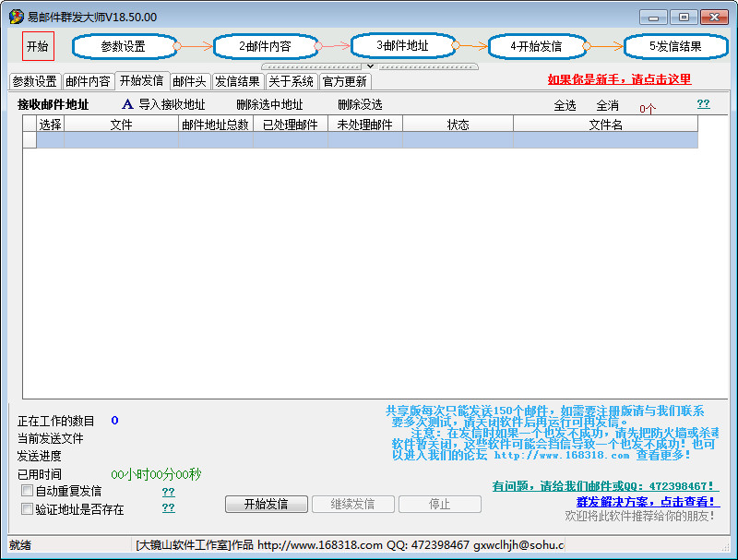Open the 群发解决方案 link
Image resolution: width=738 pixels, height=560 pixels.
pos(646,501)
